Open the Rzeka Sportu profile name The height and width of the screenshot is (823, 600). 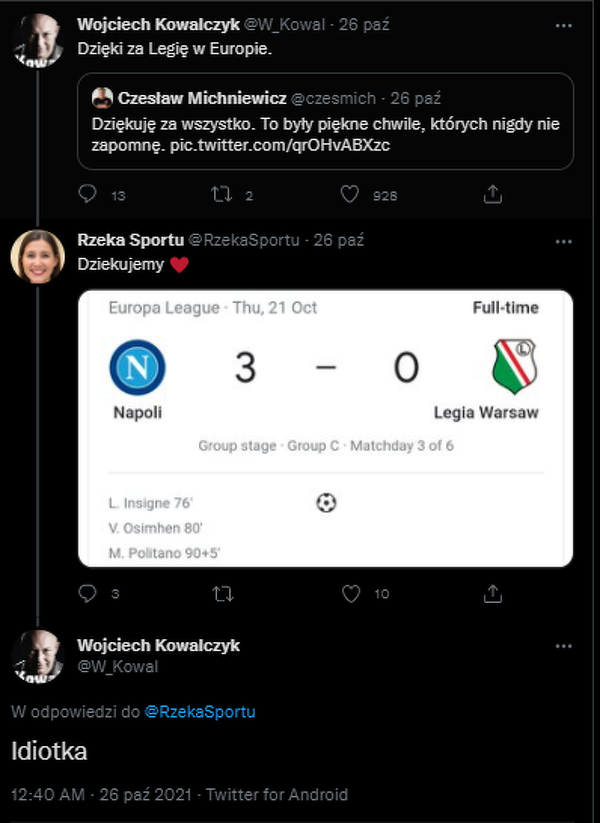click(130, 240)
